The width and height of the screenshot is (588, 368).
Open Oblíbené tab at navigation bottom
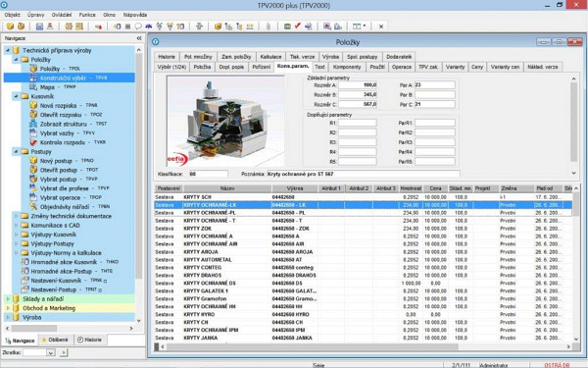click(x=55, y=340)
